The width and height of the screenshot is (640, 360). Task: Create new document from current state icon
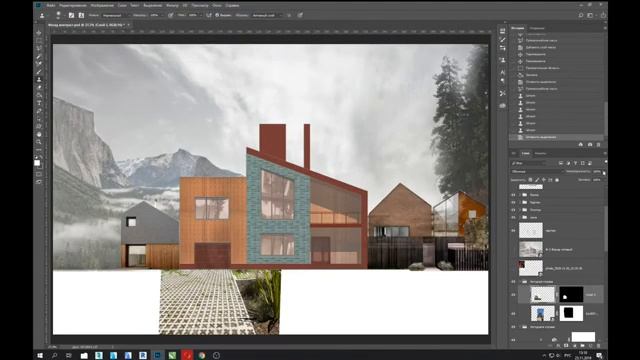coord(581,144)
